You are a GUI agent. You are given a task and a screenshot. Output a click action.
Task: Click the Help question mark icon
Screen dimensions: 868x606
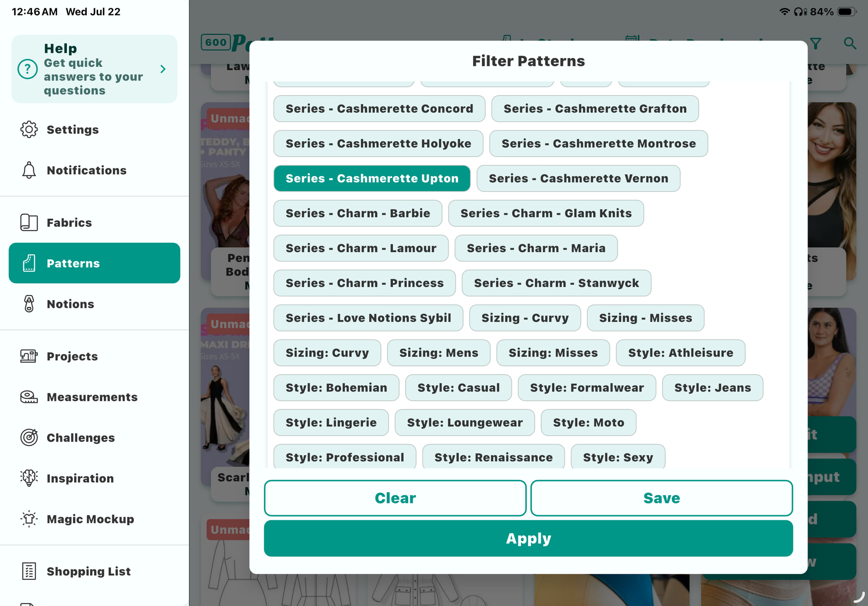tap(28, 69)
